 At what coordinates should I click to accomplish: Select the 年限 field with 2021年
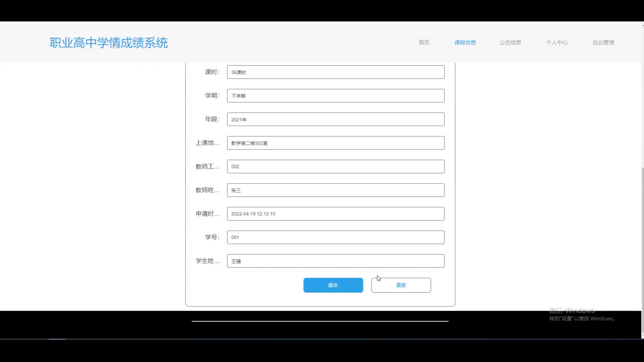point(335,119)
